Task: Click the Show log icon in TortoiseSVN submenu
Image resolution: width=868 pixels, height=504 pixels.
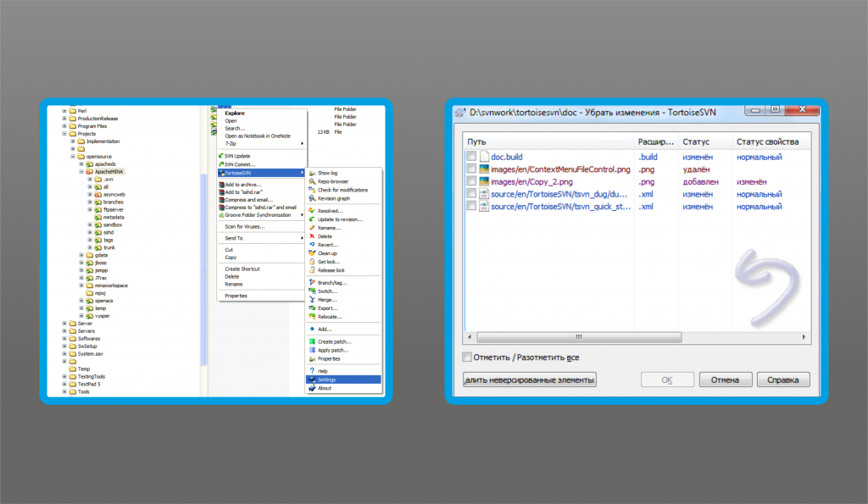Action: pos(312,173)
